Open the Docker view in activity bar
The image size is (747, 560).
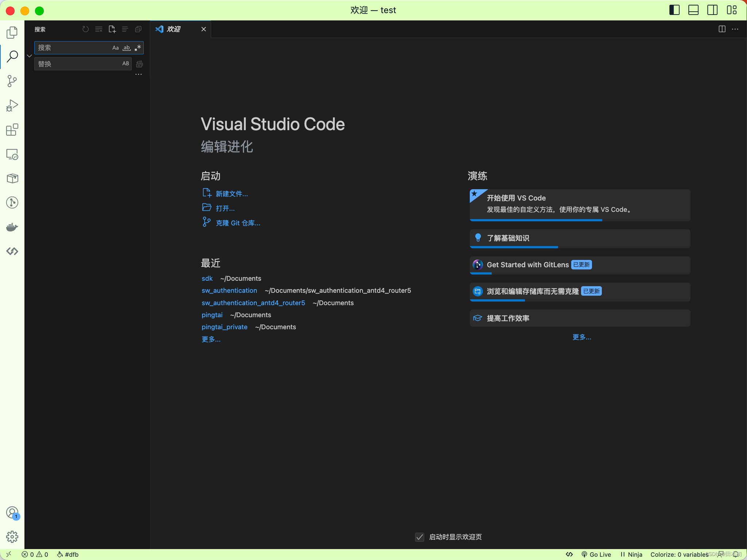[12, 227]
